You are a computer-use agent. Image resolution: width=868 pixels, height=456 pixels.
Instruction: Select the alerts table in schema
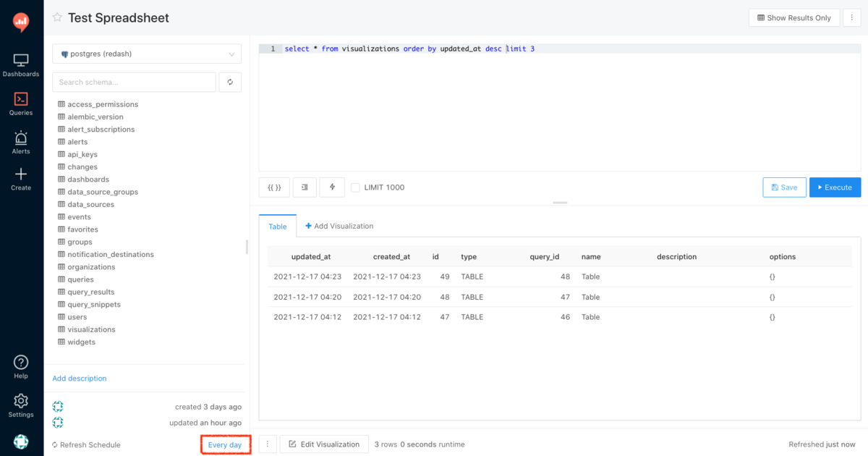point(77,142)
